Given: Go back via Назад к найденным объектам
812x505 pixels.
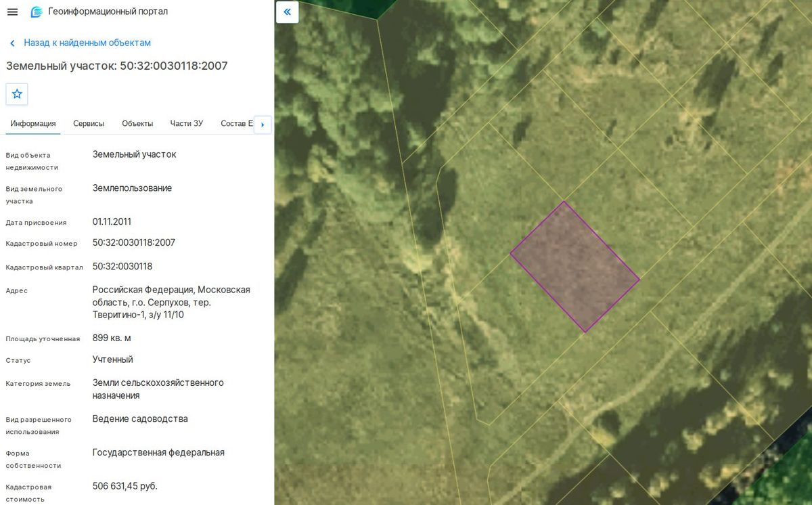Looking at the screenshot, I should (x=87, y=43).
